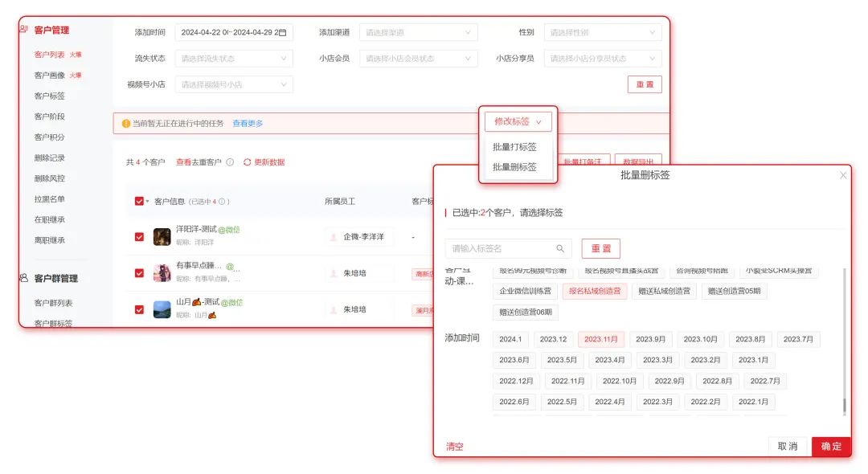Select the 2023.11月 time tag

coord(601,339)
